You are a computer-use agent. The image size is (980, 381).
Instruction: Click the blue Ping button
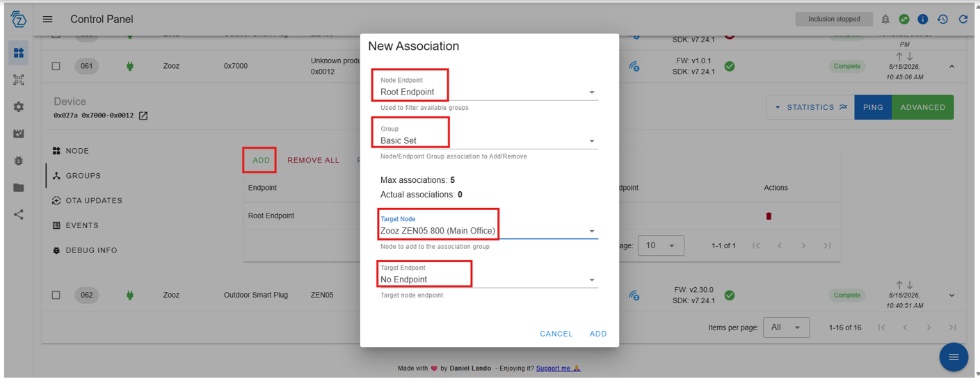coord(873,107)
